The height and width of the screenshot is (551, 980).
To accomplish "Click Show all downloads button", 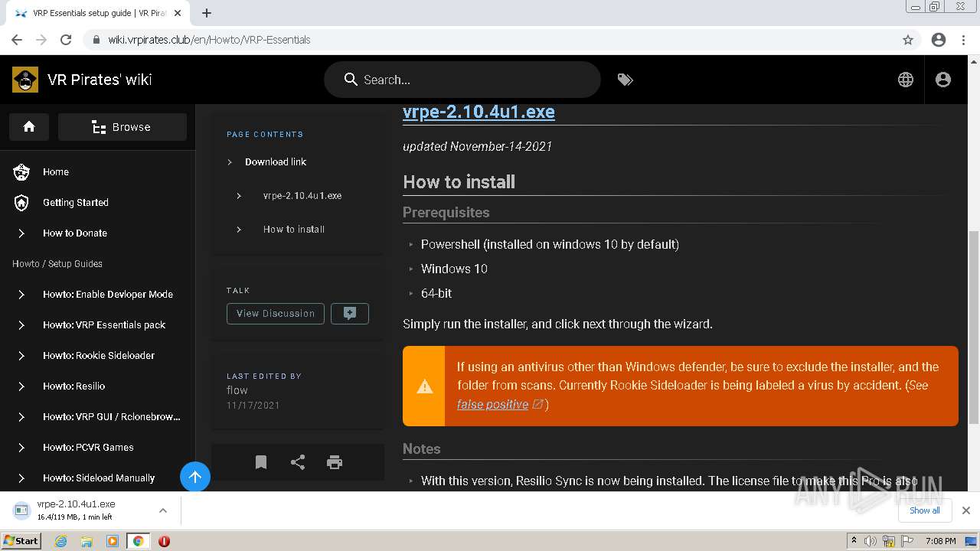I will pos(925,510).
